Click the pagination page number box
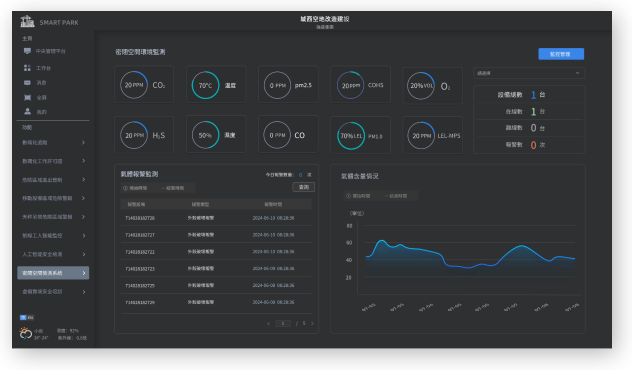Screen dimensions: 632x370 [x=283, y=323]
